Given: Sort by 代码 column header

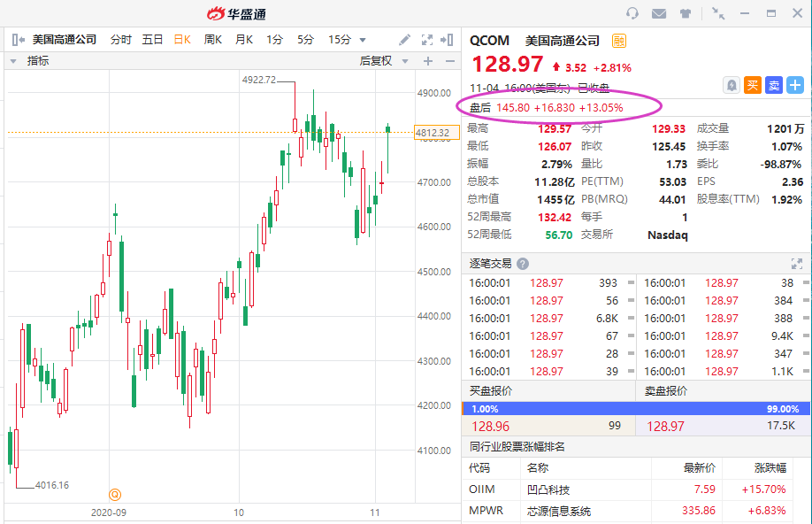Looking at the screenshot, I should [479, 468].
